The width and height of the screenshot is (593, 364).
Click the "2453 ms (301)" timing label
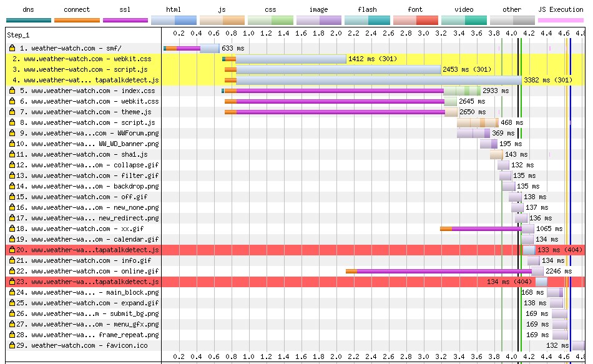coord(467,69)
